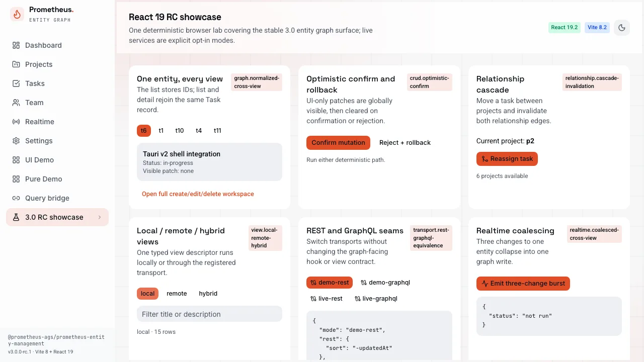Viewport: 644px width, 362px height.
Task: Switch transport to live-graphql
Action: 376,299
